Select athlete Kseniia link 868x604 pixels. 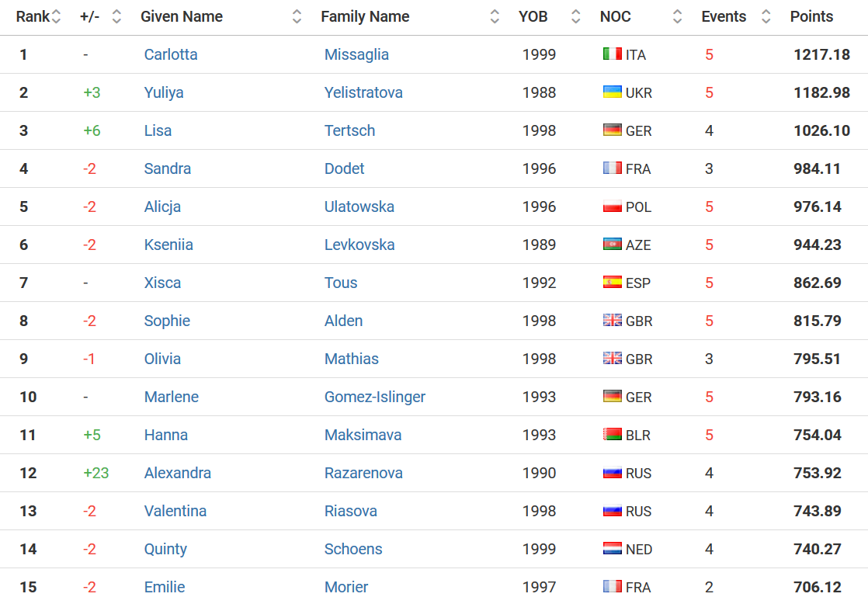point(168,245)
